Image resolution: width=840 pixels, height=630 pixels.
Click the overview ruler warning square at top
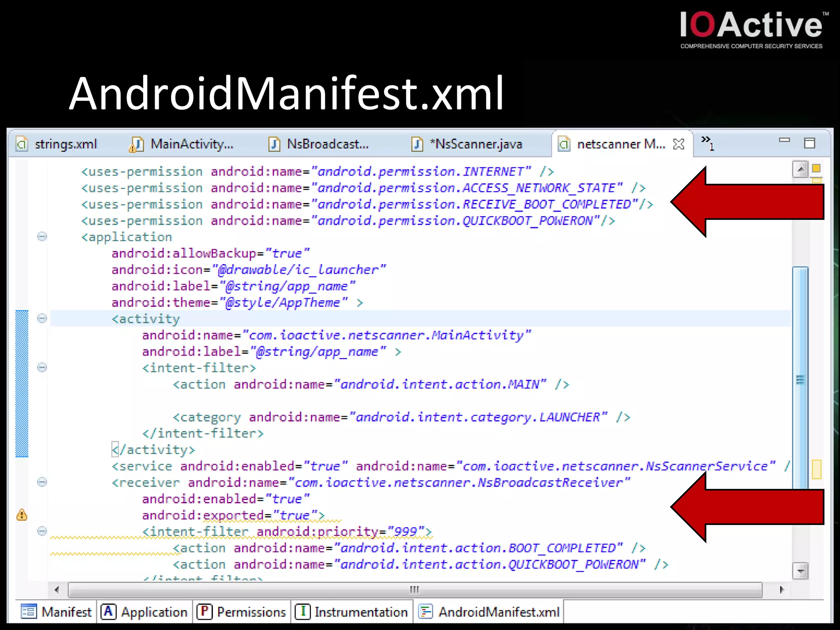click(x=816, y=168)
